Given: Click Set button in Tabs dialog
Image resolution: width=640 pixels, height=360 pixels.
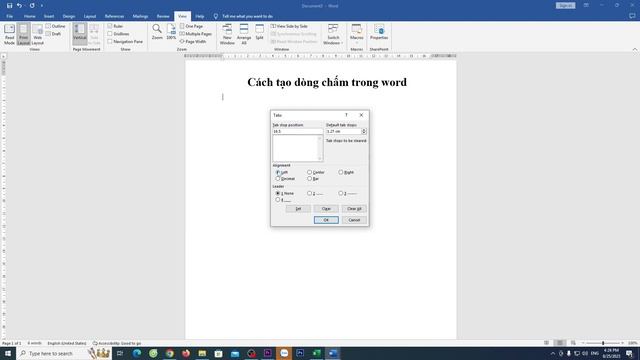Looking at the screenshot, I should click(x=298, y=209).
